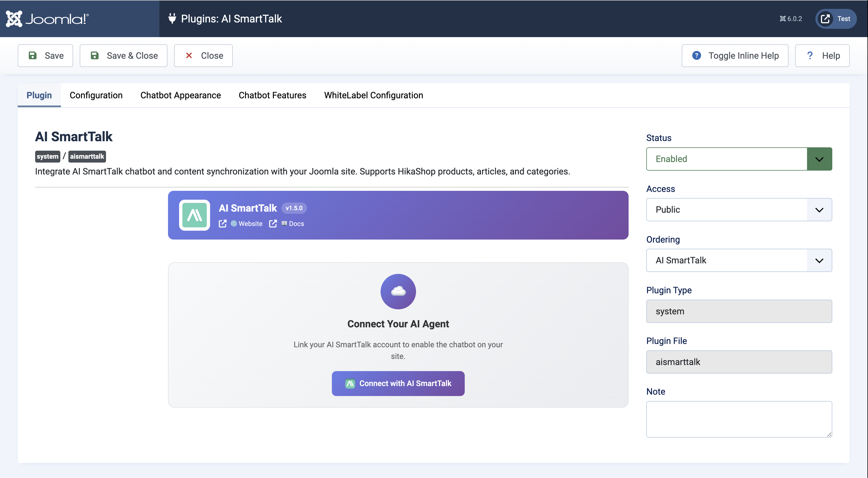Change the Access level from Public
Screen dimensions: 868x478
pyautogui.click(x=739, y=210)
